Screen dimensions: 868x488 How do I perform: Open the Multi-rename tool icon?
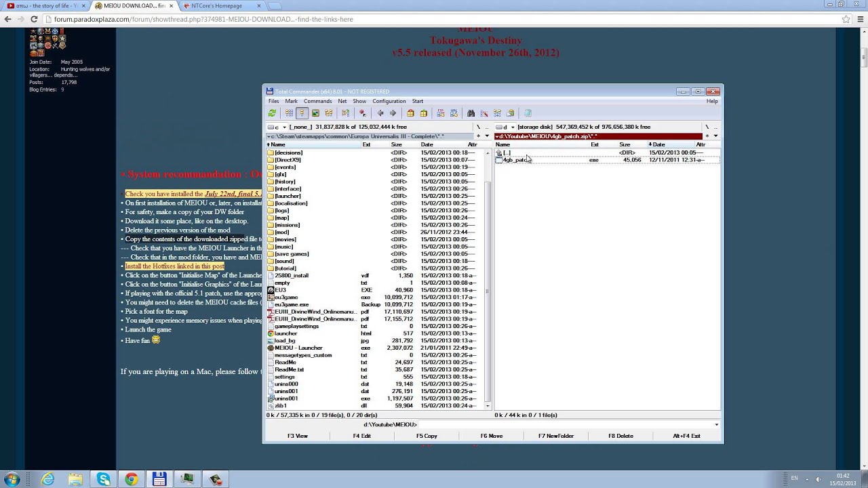pyautogui.click(x=484, y=113)
